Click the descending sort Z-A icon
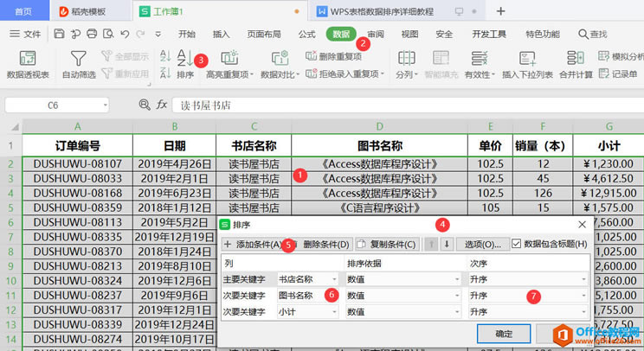The width and height of the screenshot is (644, 351). (165, 73)
